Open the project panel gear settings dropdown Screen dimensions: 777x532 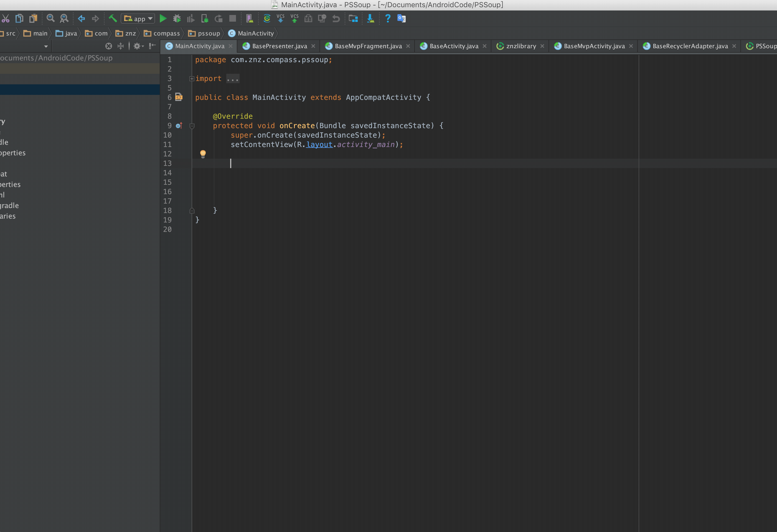(138, 46)
